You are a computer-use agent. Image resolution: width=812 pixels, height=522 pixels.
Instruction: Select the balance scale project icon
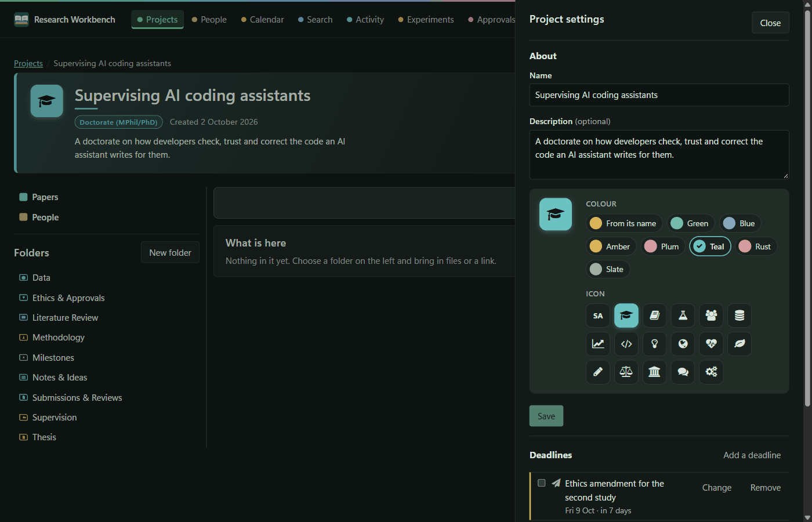point(626,372)
